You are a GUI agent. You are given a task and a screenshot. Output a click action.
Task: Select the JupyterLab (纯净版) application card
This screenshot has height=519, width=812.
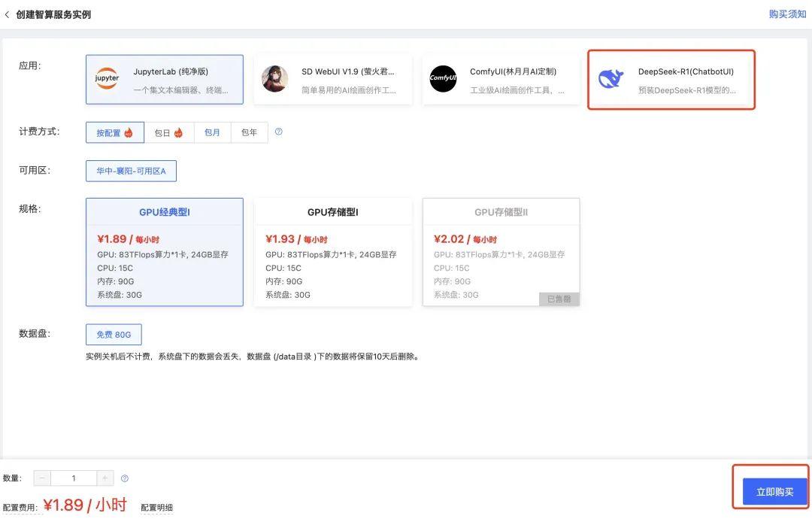pyautogui.click(x=165, y=80)
